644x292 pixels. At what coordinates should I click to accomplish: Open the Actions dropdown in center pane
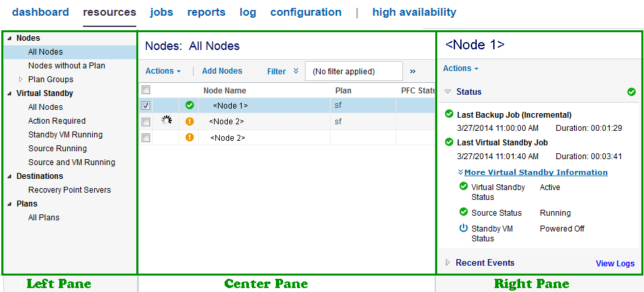pos(163,71)
